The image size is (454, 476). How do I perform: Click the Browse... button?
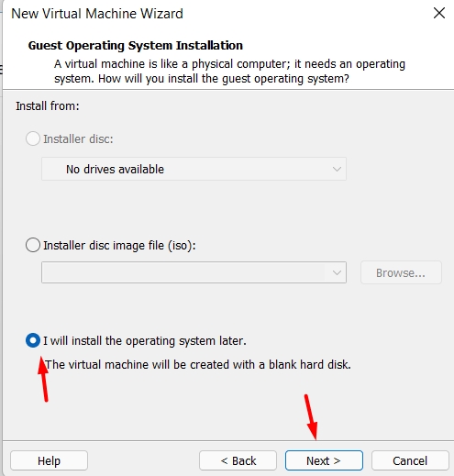[401, 272]
